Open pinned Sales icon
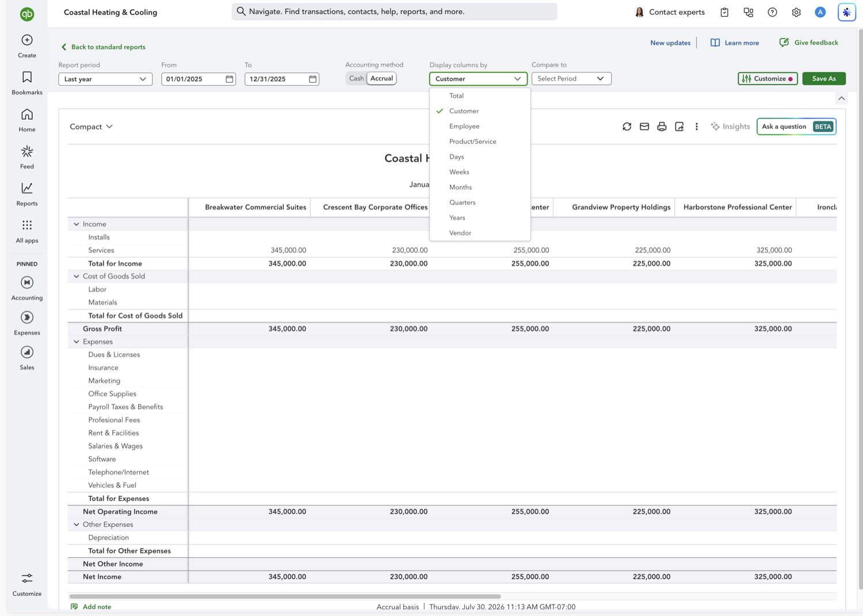The height and width of the screenshot is (616, 863). tap(27, 352)
